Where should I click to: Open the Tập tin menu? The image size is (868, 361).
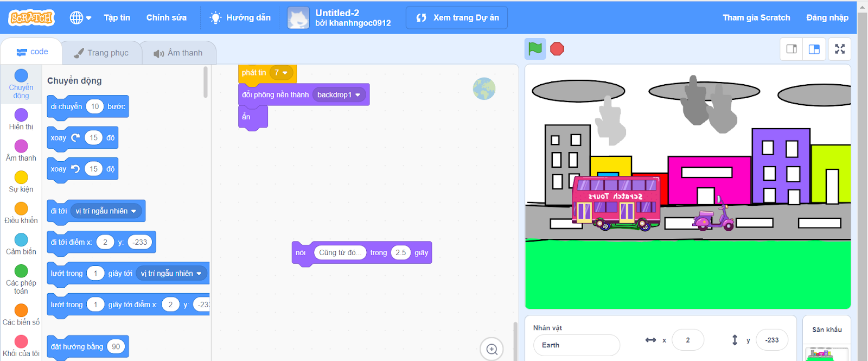[117, 18]
